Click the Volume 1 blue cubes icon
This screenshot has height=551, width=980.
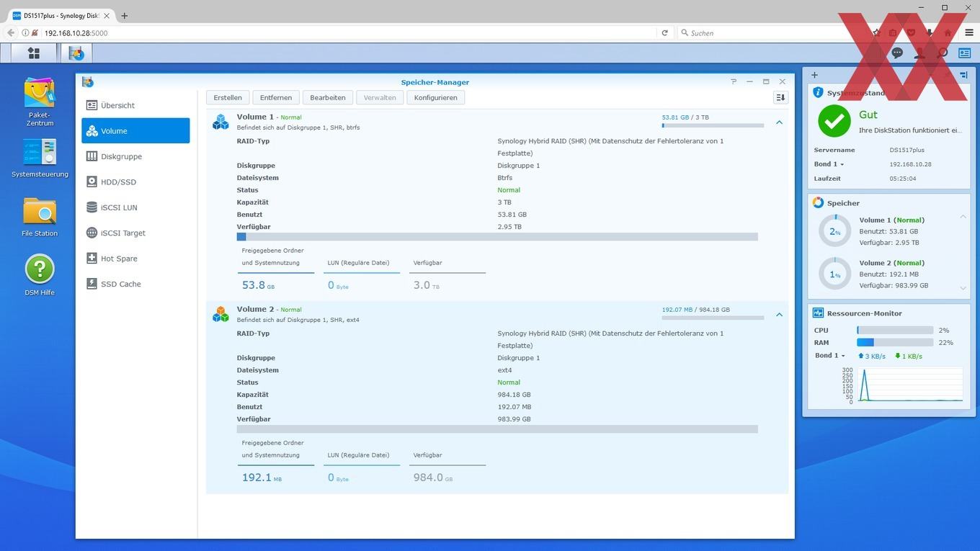[220, 122]
